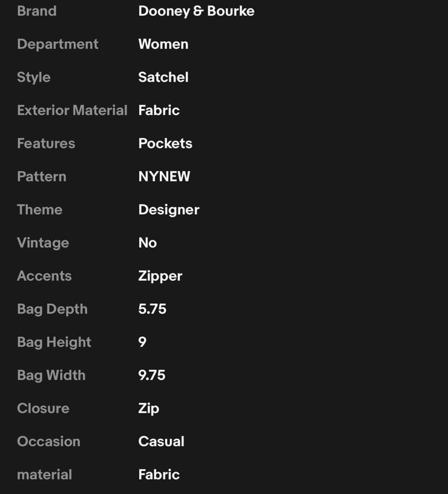This screenshot has width=448, height=494.
Task: Click the Zip closure value
Action: click(x=148, y=409)
